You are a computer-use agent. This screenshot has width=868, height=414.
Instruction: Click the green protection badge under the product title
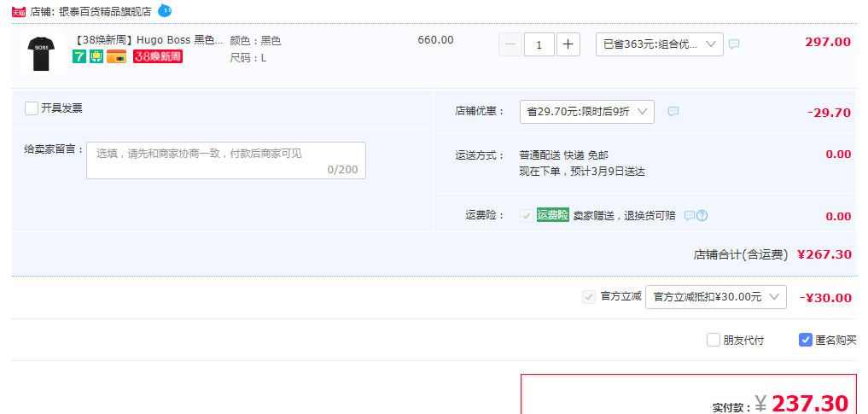(96, 56)
